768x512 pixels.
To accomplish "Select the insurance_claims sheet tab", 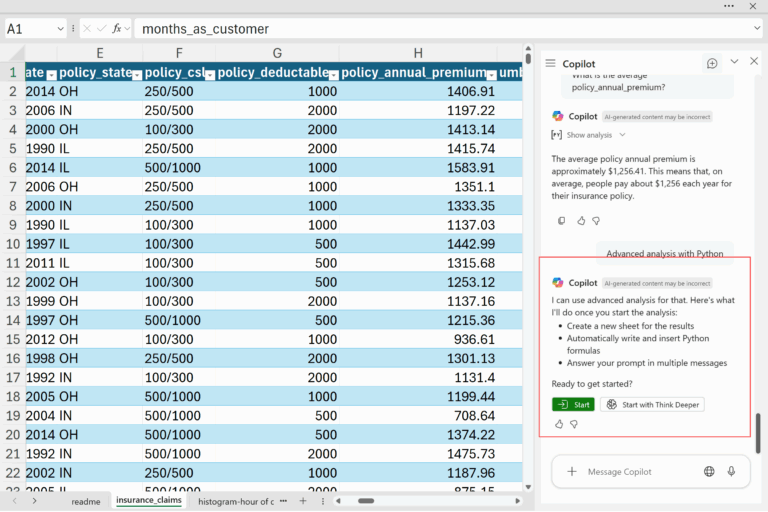I will coord(148,500).
